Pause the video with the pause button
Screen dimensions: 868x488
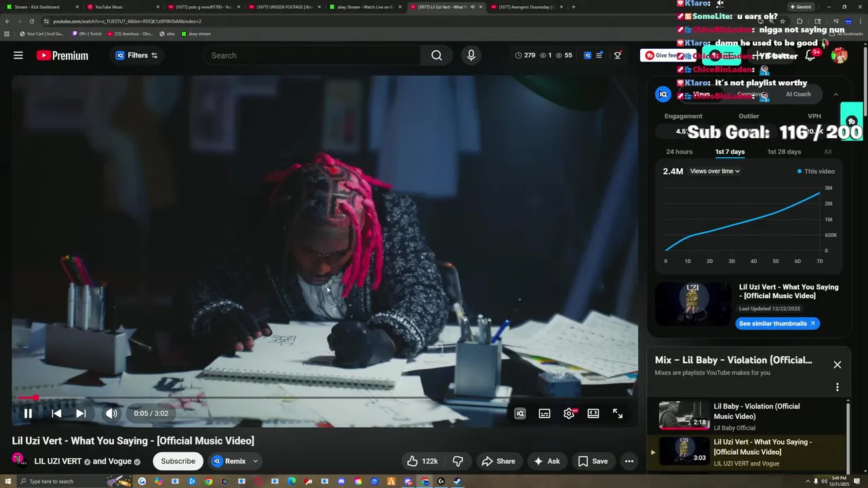pos(28,413)
